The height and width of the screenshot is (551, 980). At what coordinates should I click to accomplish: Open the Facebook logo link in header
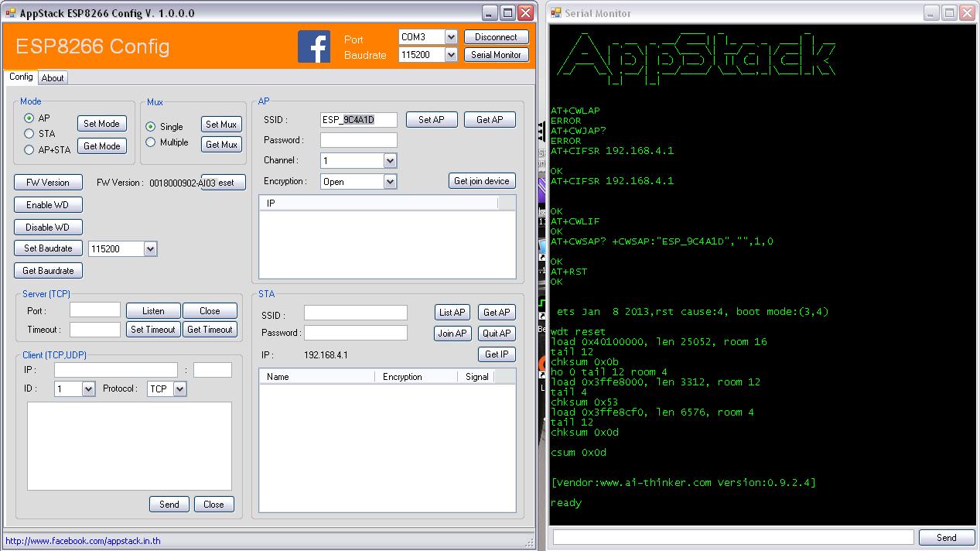(x=314, y=46)
